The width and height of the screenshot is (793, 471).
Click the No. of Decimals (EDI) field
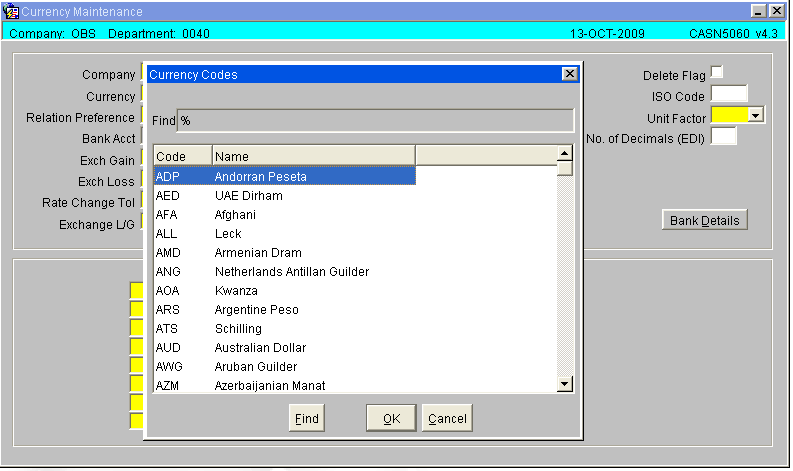(x=723, y=136)
